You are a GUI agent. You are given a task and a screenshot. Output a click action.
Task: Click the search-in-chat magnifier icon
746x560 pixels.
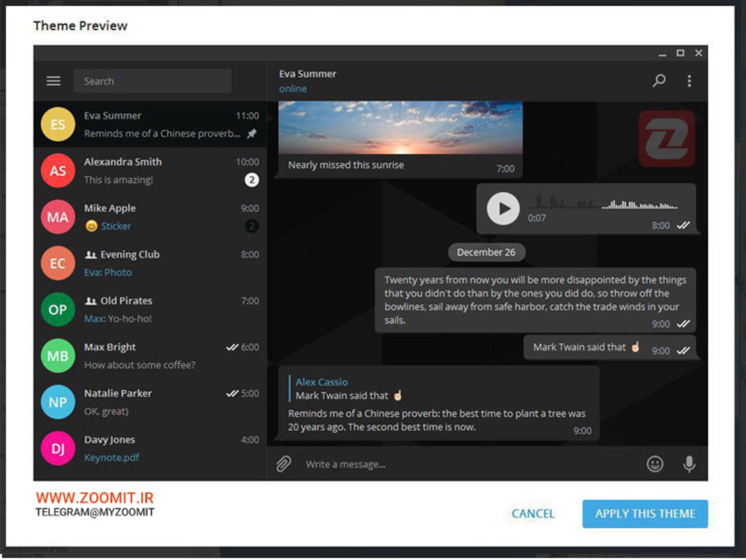659,80
